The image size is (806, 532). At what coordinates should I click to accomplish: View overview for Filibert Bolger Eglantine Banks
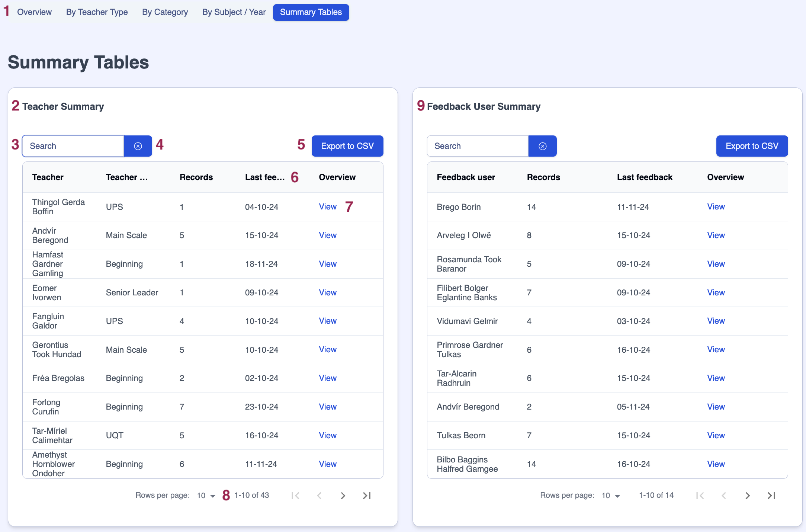pyautogui.click(x=716, y=293)
